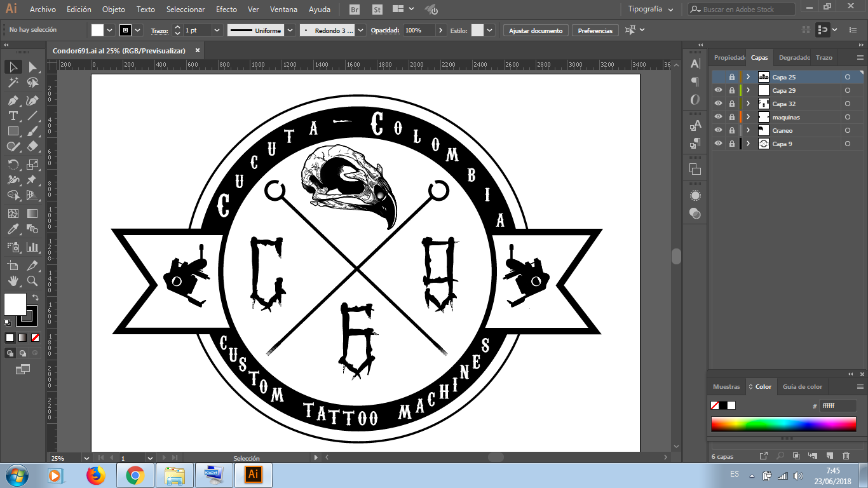The width and height of the screenshot is (868, 488).
Task: Select the Line Segment tool
Action: [x=32, y=116]
